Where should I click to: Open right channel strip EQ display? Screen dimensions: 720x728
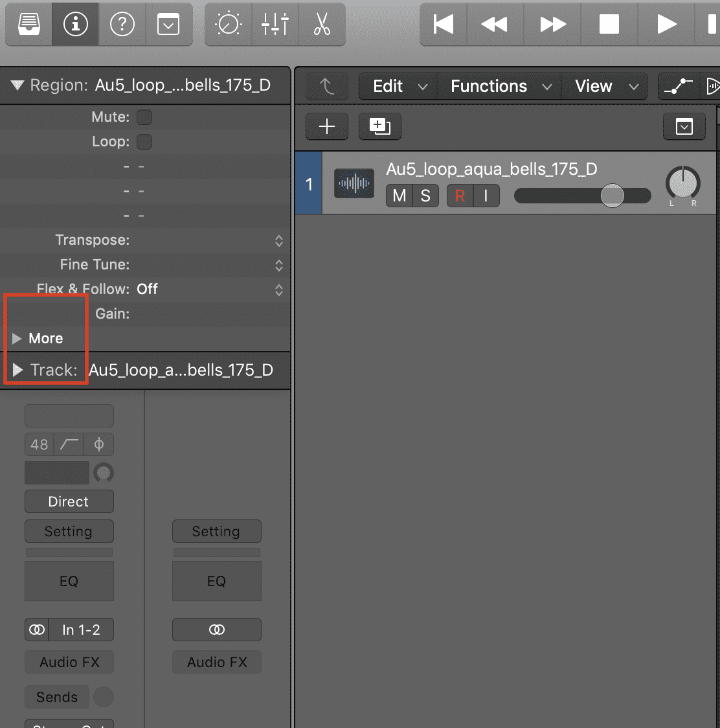217,581
